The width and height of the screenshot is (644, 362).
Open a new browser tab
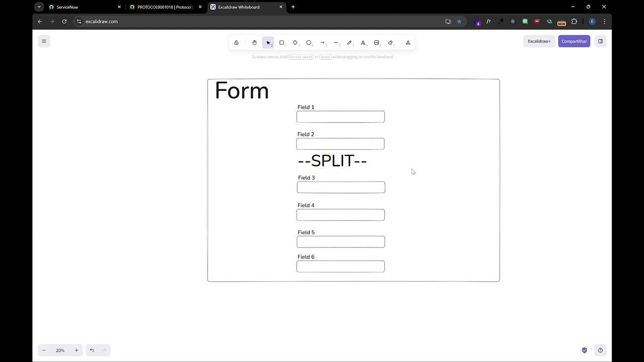point(293,7)
